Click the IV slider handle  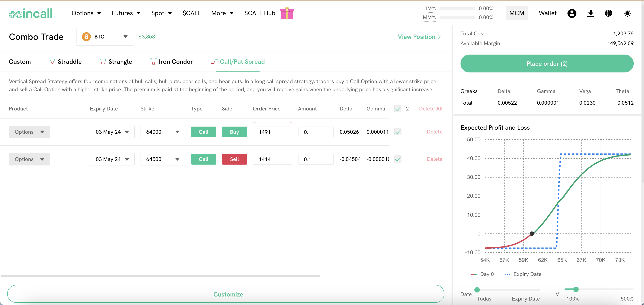click(x=576, y=289)
